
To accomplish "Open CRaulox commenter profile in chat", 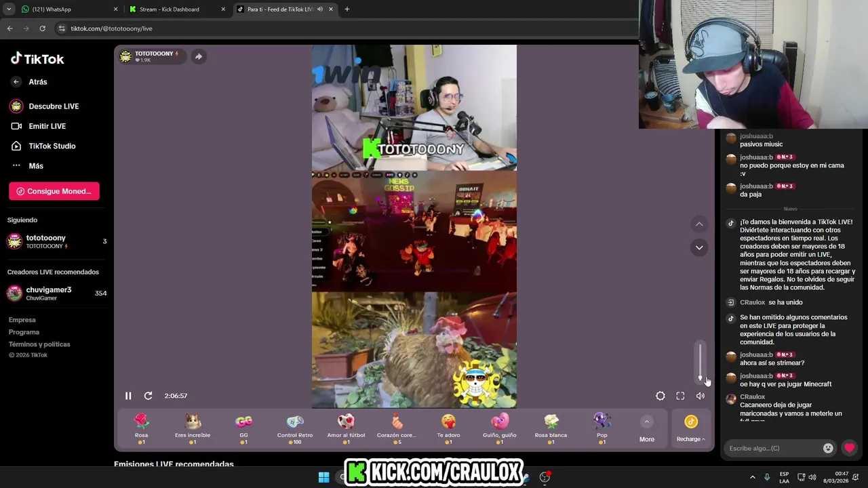I will point(731,399).
